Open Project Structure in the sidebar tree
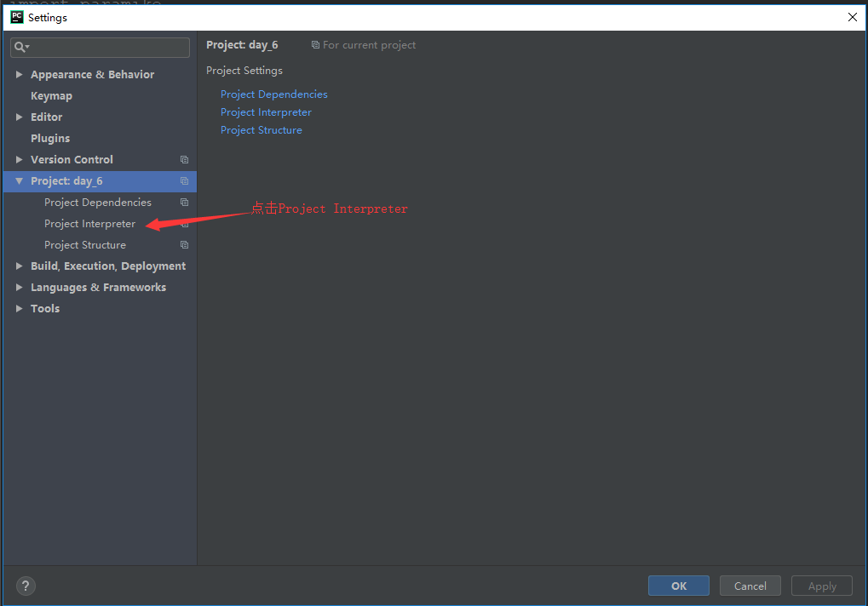Screen dimensions: 868x606 (85, 245)
